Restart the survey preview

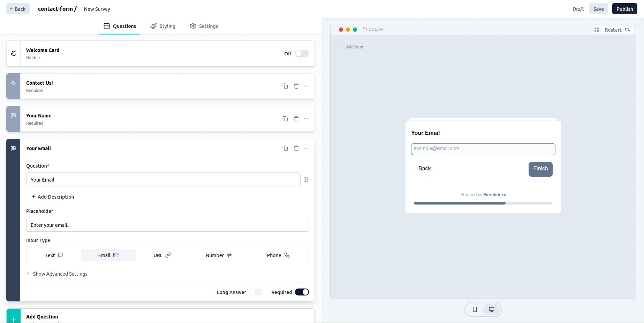click(x=617, y=30)
